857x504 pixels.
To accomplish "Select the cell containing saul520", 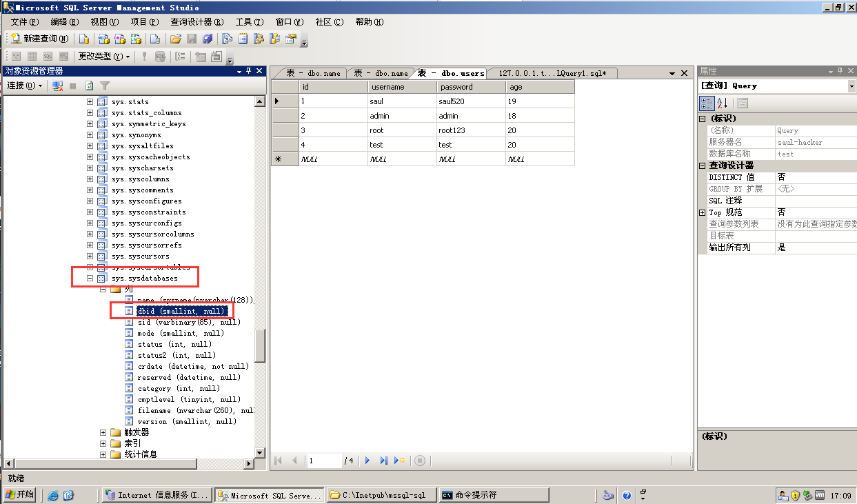I will point(471,101).
